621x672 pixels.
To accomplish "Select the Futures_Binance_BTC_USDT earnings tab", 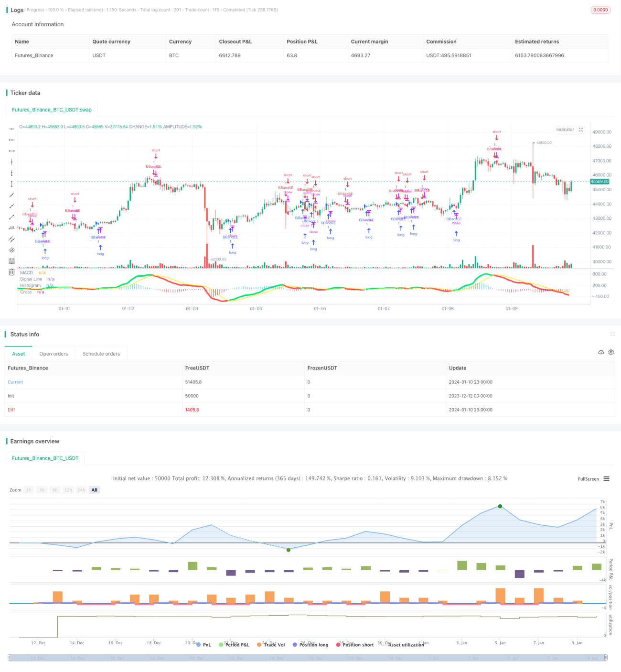I will [x=45, y=458].
